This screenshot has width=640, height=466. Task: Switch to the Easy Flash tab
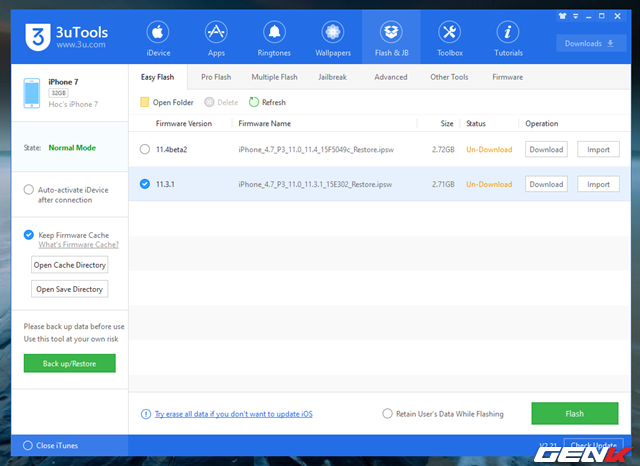(158, 77)
